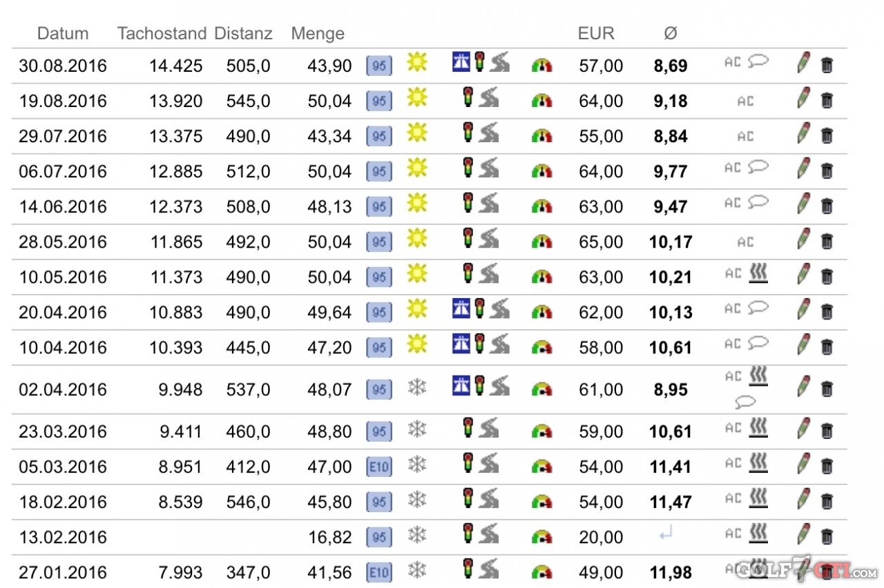
Task: Click the winter snowflake icon on 23.03.2016
Action: 416,429
